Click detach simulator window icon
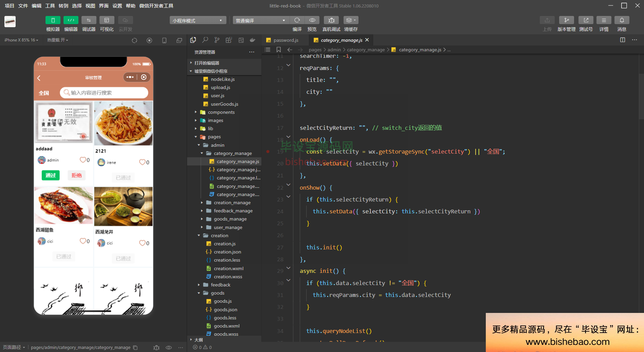 click(179, 40)
